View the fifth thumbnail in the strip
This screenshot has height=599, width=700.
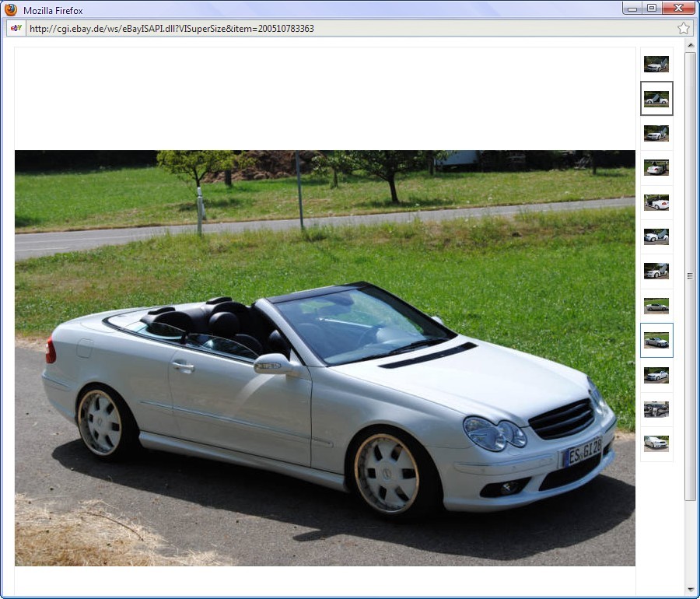click(656, 202)
